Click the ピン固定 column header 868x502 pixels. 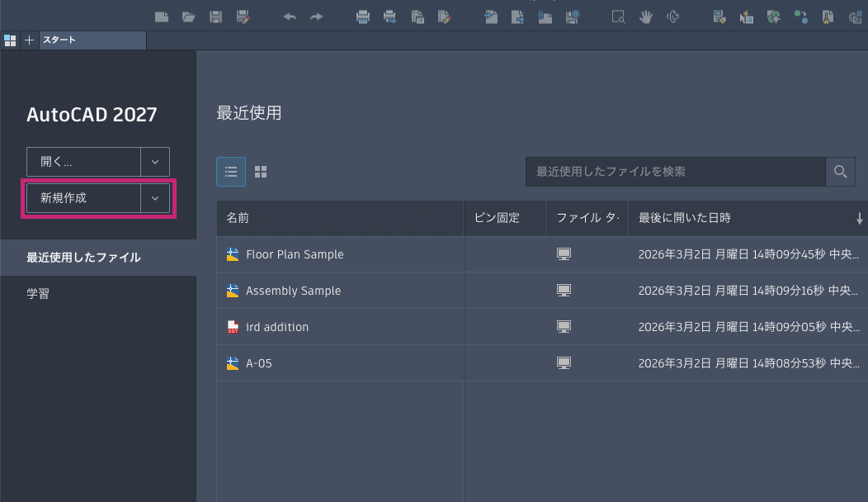(x=504, y=218)
